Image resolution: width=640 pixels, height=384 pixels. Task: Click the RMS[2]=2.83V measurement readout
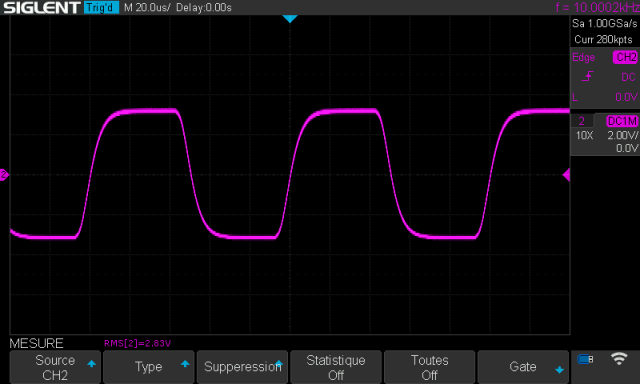(x=137, y=343)
